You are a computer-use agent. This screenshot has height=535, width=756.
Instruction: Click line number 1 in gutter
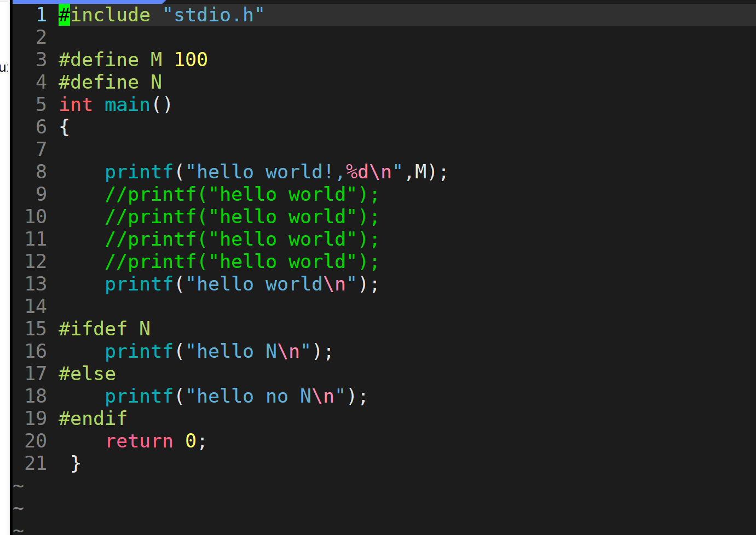[41, 15]
